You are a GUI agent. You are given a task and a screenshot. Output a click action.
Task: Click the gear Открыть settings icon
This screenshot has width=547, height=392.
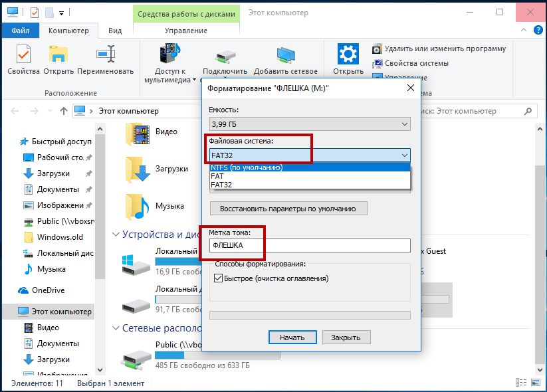(x=348, y=54)
